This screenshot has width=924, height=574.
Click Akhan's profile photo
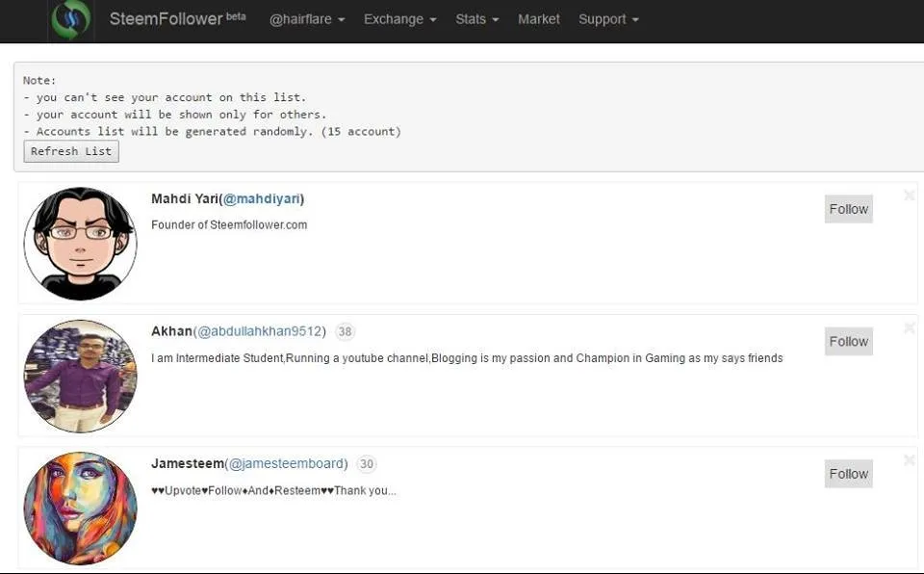click(x=80, y=376)
